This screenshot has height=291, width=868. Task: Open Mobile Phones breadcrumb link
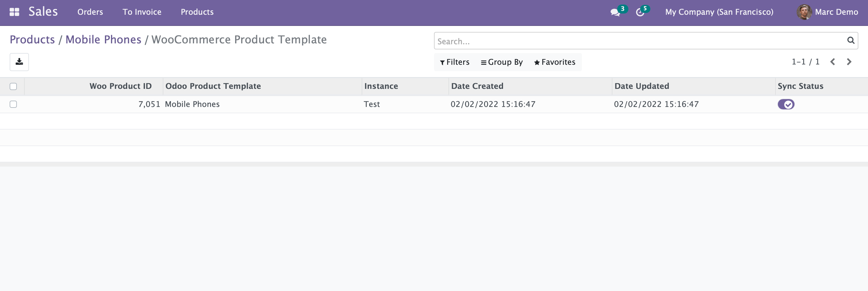click(103, 39)
